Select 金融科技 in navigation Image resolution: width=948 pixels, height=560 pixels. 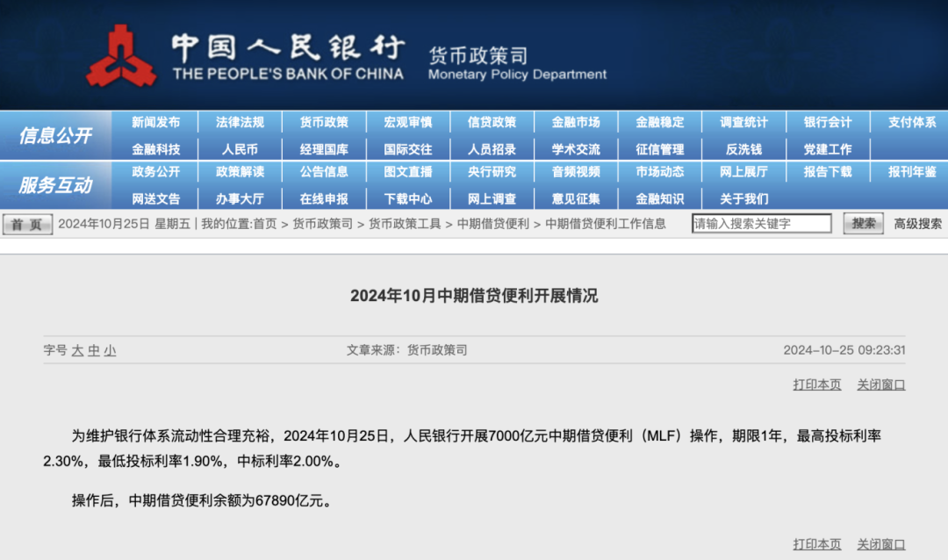156,148
